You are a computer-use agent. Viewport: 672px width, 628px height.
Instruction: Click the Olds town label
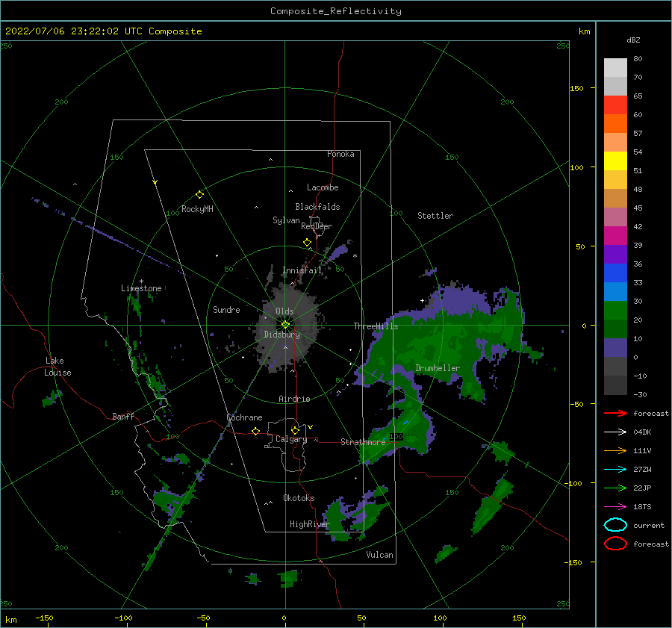point(284,311)
